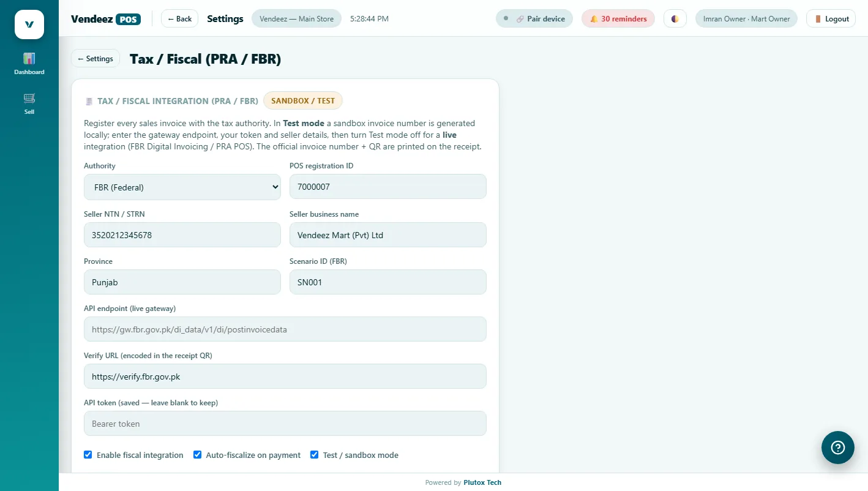Open the Vendeez — Main Store selector
The height and width of the screenshot is (491, 868).
pos(297,19)
